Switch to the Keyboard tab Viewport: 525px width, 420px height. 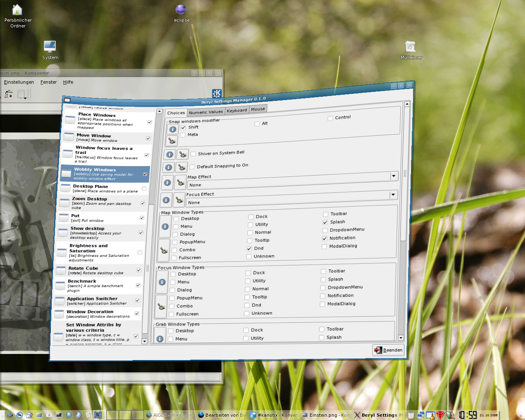pos(237,110)
